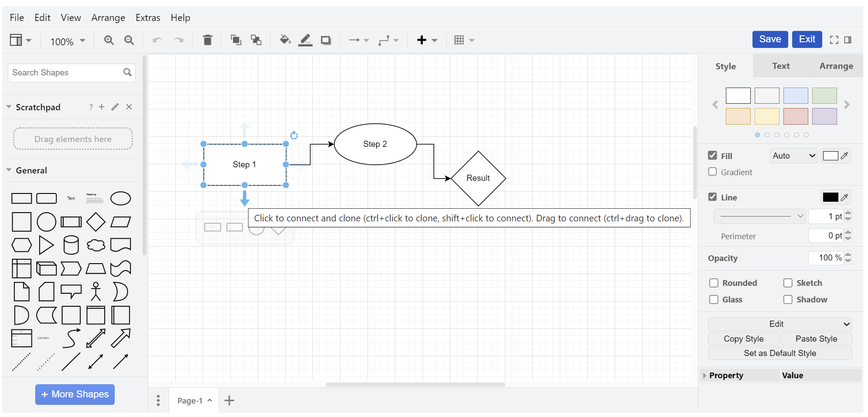Enable the Rounded checkbox
The image size is (868, 417).
click(714, 283)
